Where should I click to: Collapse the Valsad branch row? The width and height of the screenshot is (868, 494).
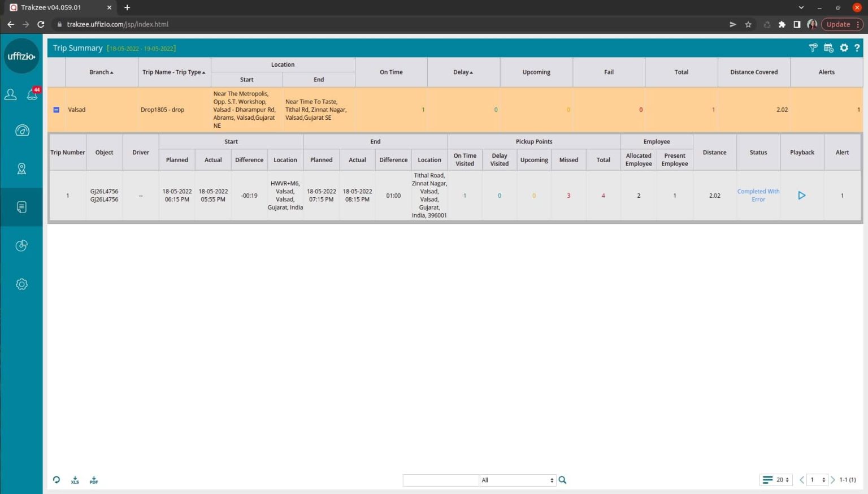coord(57,110)
